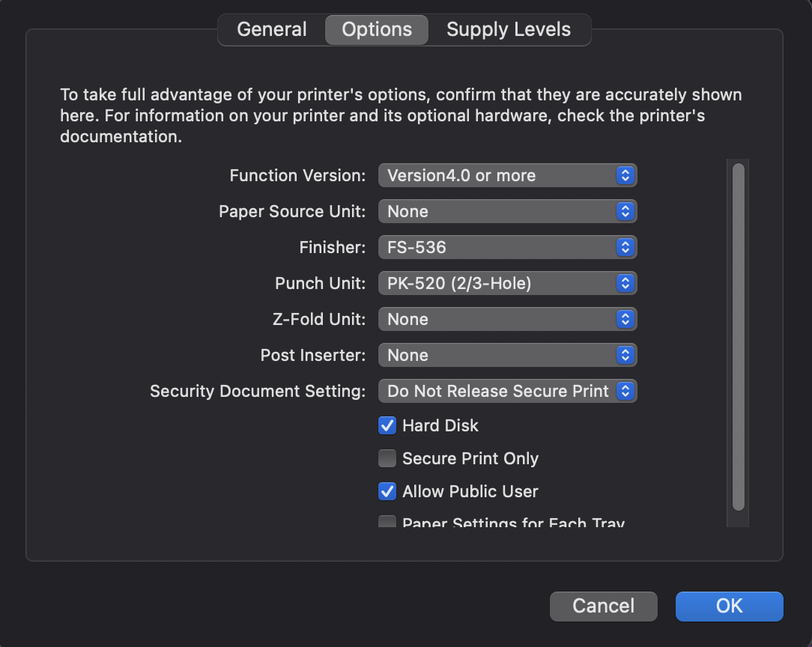Open the Function Version dropdown
This screenshot has height=647, width=812.
[x=506, y=176]
